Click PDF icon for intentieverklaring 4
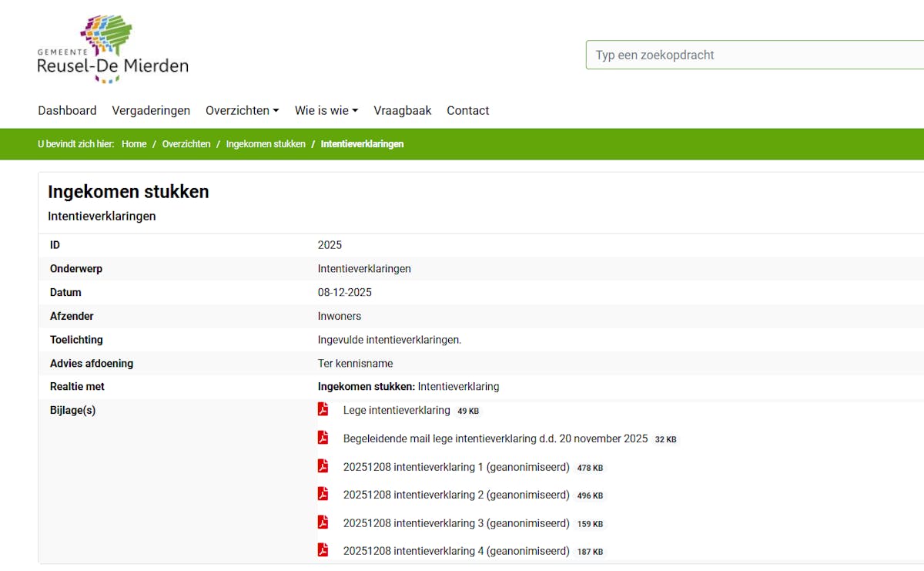The height and width of the screenshot is (571, 924). 323,550
